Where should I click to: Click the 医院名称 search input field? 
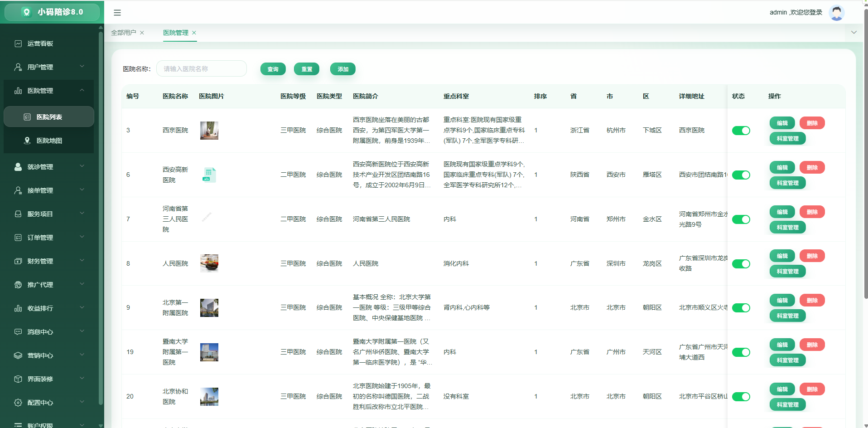pos(202,69)
